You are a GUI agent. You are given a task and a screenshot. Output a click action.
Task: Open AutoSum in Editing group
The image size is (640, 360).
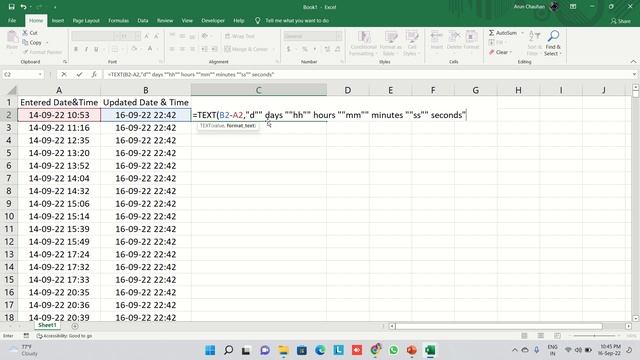(503, 33)
